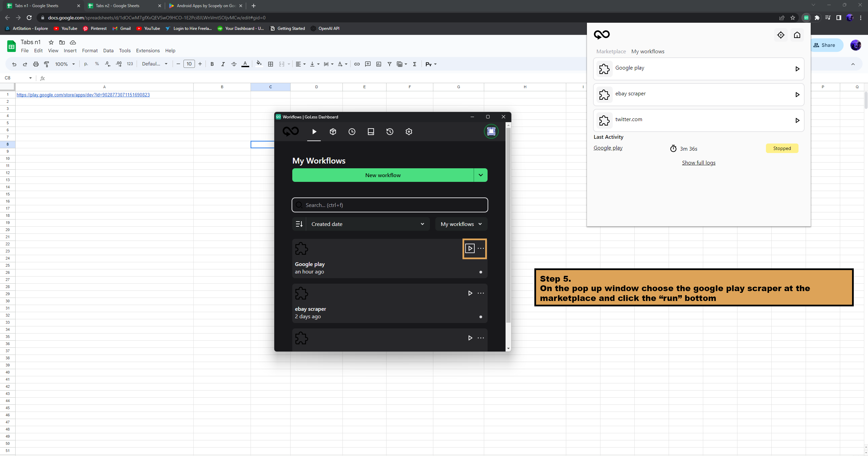The image size is (868, 456).
Task: Click the insert chart icon
Action: (x=379, y=64)
